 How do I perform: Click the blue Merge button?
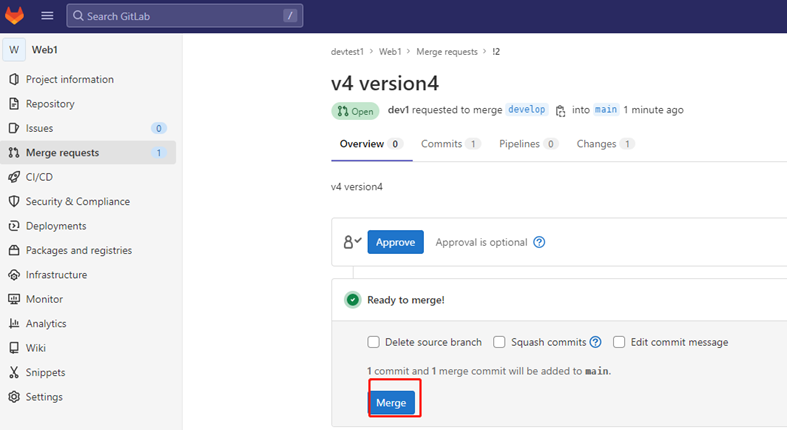[391, 402]
